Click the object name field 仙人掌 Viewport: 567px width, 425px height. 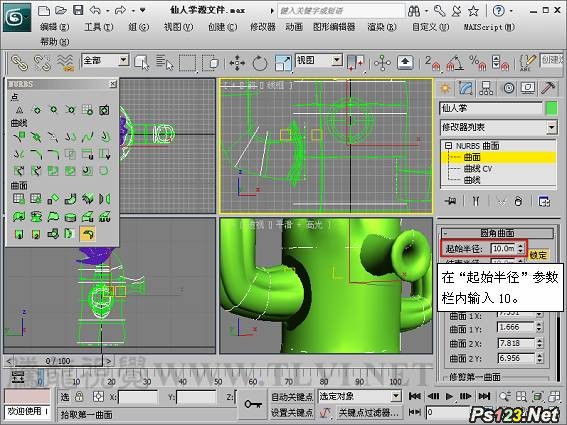(491, 109)
